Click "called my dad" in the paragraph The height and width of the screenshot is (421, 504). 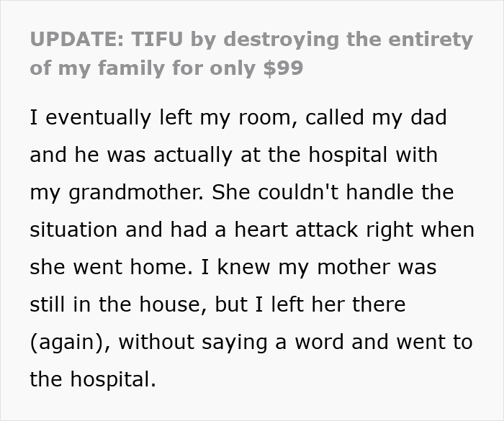click(x=375, y=117)
